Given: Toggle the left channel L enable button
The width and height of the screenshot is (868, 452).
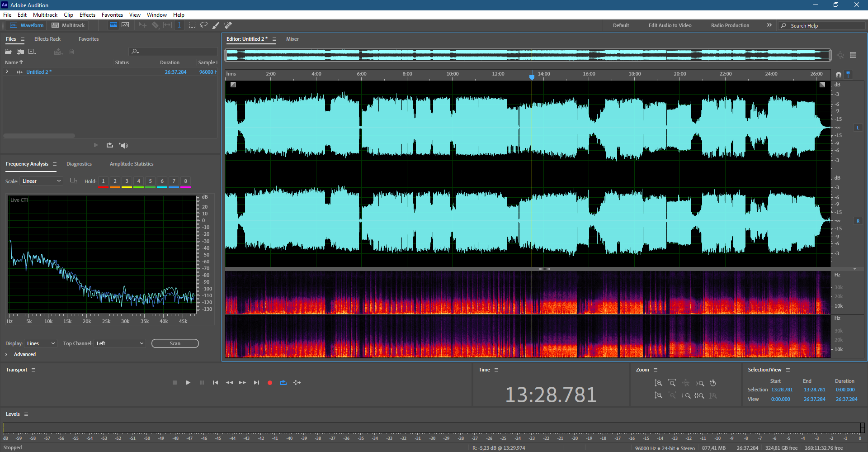Looking at the screenshot, I should click(x=858, y=128).
